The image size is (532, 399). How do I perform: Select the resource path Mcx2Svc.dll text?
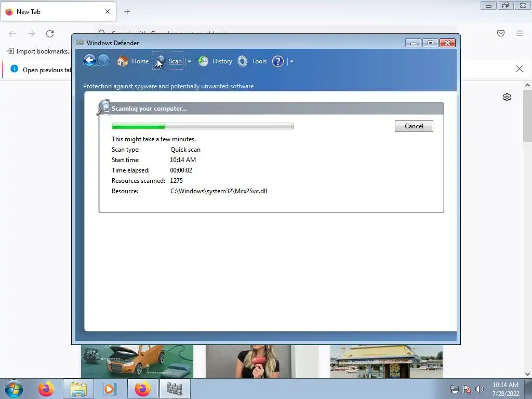pos(219,191)
